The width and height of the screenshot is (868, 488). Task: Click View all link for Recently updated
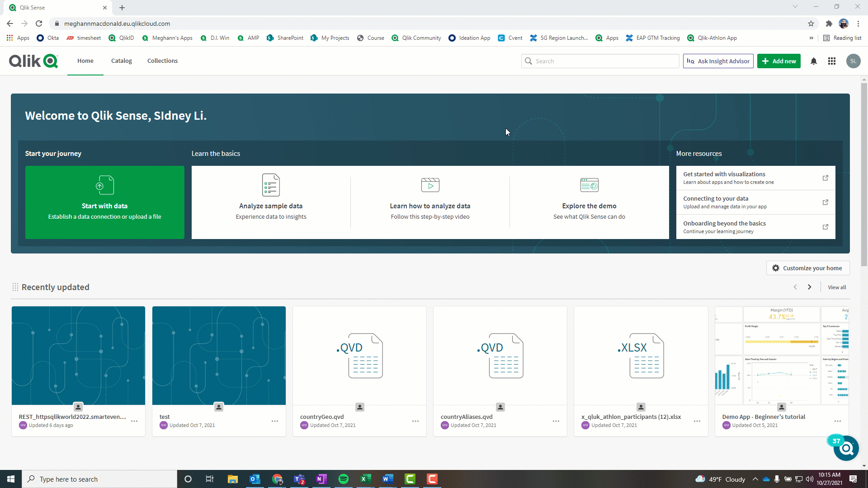[837, 287]
